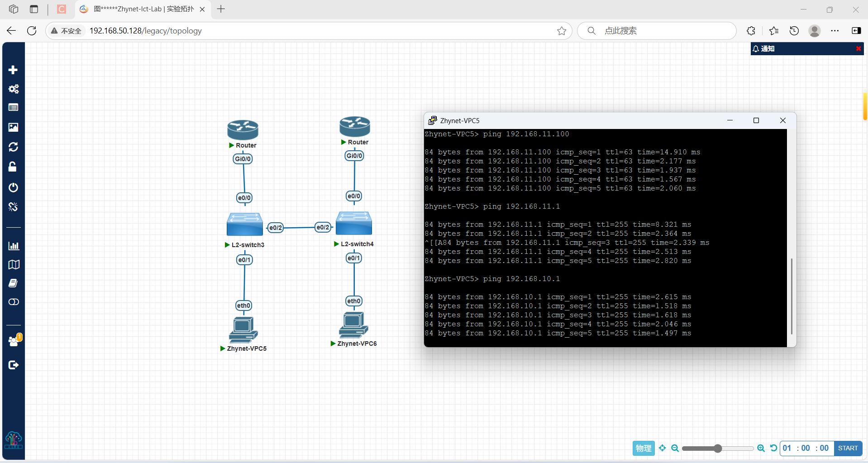Screen dimensions: 868x463
Task: Toggle the night mode switch icon in sidebar
Action: click(x=14, y=302)
